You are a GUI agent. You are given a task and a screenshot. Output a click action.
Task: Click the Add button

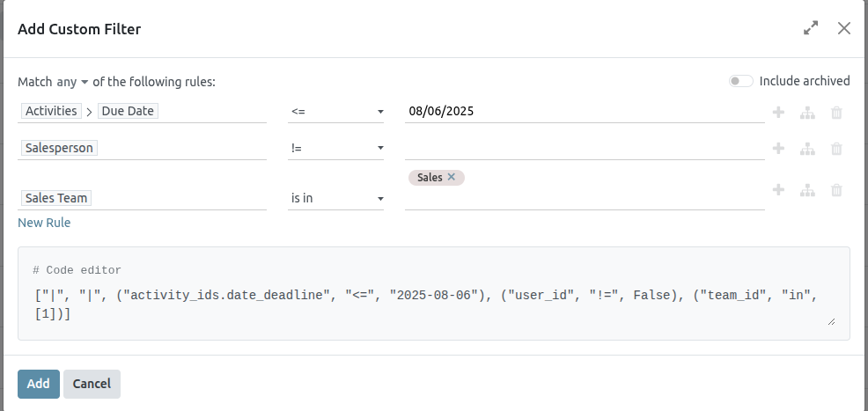click(x=38, y=384)
